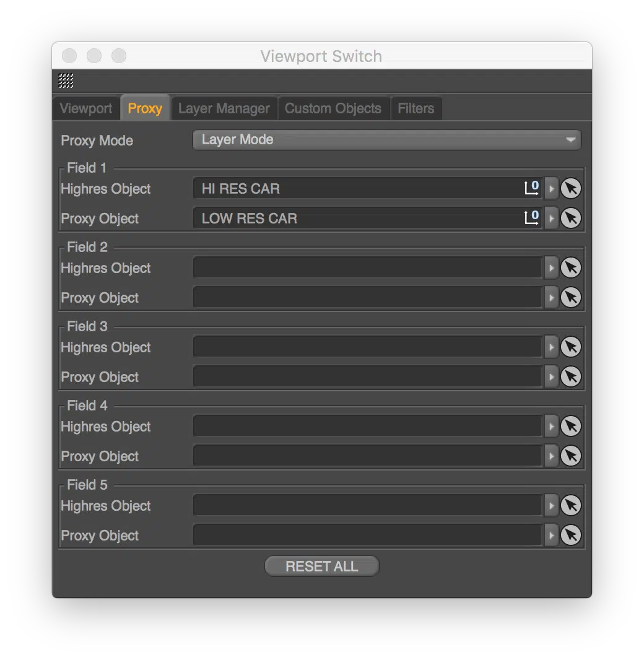Switch to the Viewport tab
Screen dimensions: 644x660
pyautogui.click(x=86, y=108)
